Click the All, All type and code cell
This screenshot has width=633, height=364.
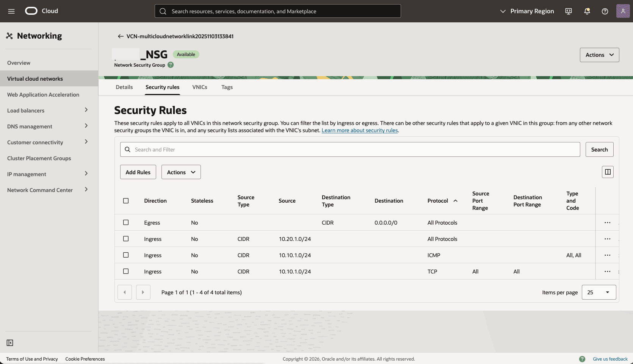574,255
